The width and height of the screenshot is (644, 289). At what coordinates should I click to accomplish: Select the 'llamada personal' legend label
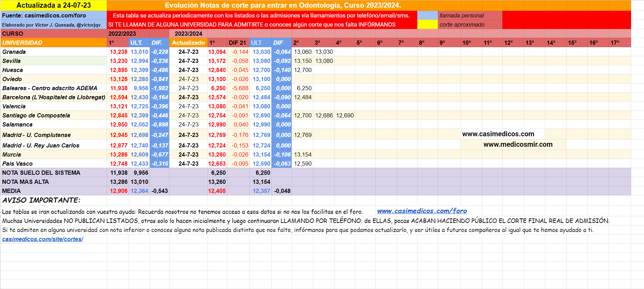click(x=470, y=15)
